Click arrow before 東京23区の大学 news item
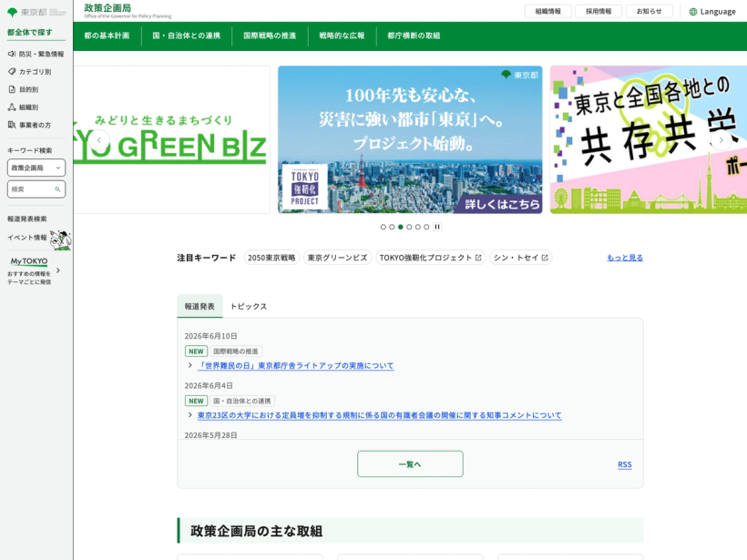 (x=190, y=415)
